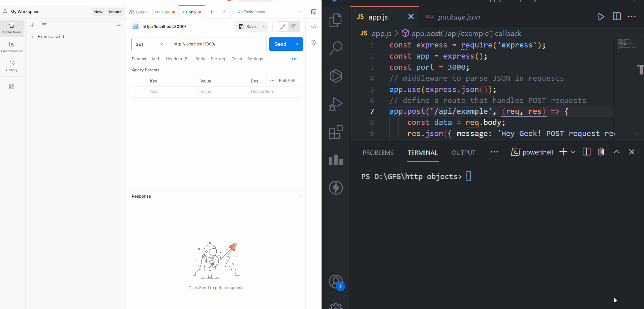644x309 pixels.
Task: Close the app.js editor tab
Action: coord(411,16)
